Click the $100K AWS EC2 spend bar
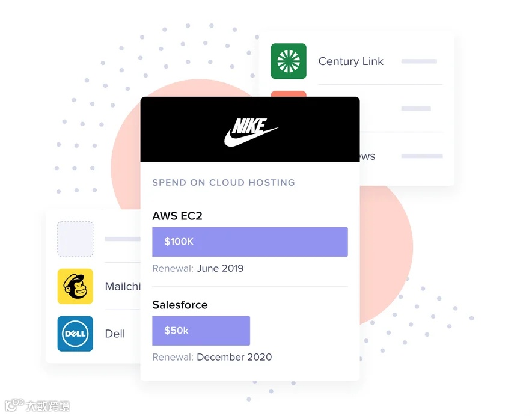Viewport: 532px width, 416px height. (250, 242)
